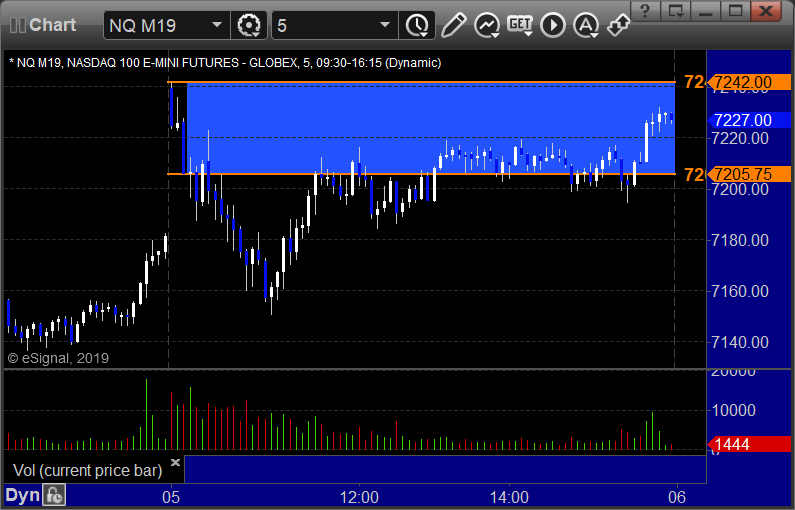Click the 14:00 time axis label
Viewport: 795px width, 510px height.
click(x=509, y=497)
